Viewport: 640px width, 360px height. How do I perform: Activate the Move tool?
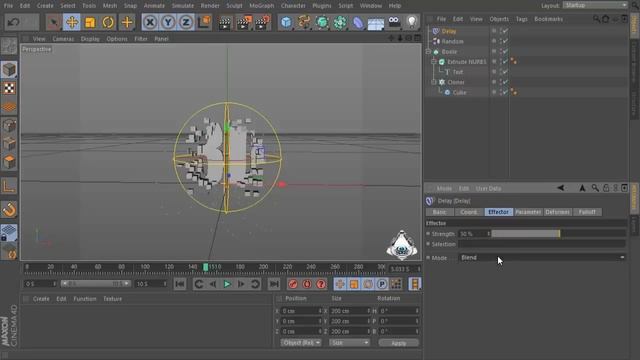(72, 22)
